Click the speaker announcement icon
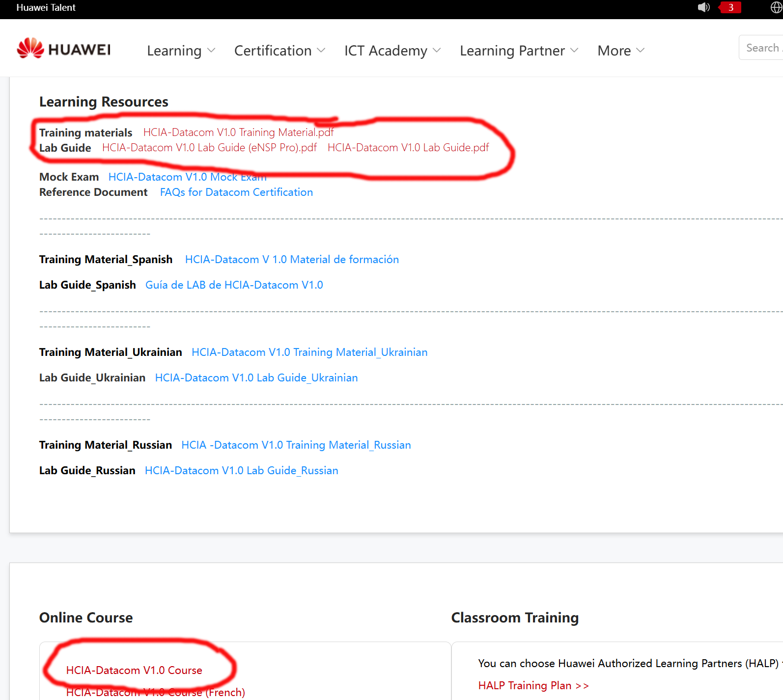 click(x=703, y=7)
